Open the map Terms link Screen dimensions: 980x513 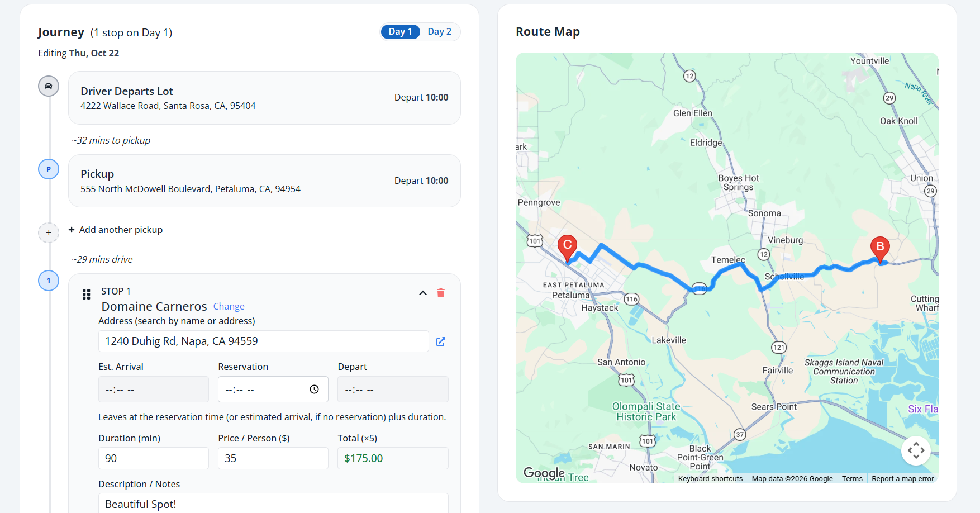point(852,479)
